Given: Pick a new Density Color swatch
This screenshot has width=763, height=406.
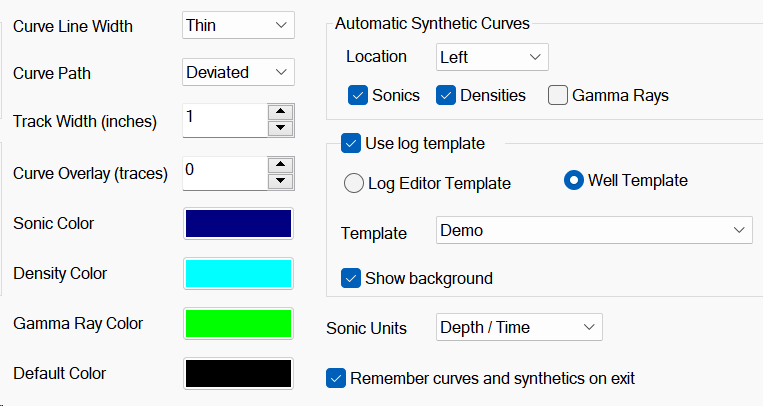Looking at the screenshot, I should [238, 273].
